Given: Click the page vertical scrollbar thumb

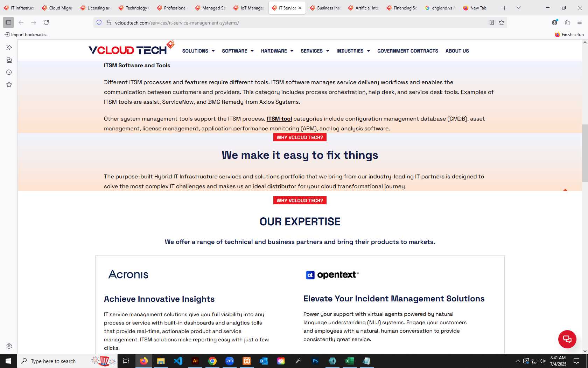Looking at the screenshot, I should (585, 153).
